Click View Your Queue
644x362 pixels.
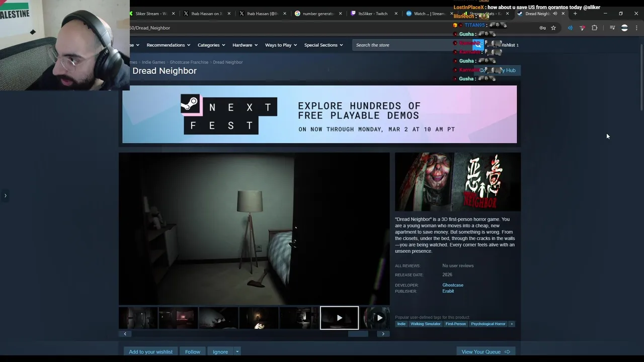[486, 352]
